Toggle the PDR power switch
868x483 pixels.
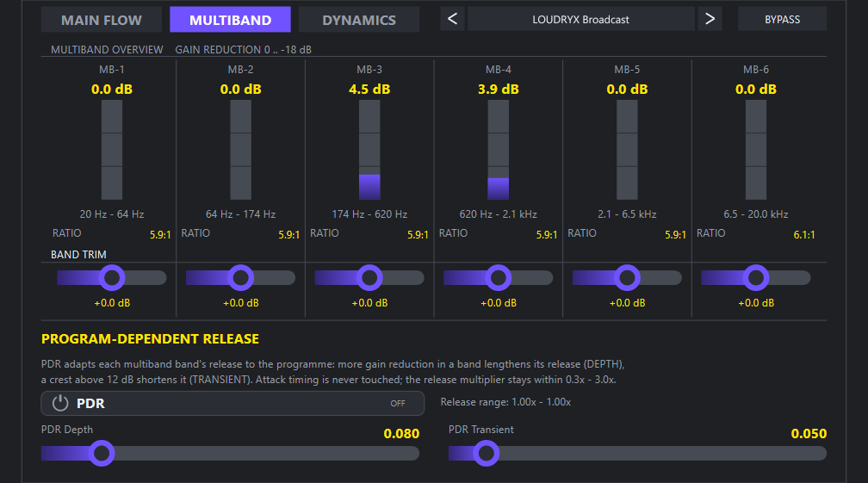coord(232,403)
